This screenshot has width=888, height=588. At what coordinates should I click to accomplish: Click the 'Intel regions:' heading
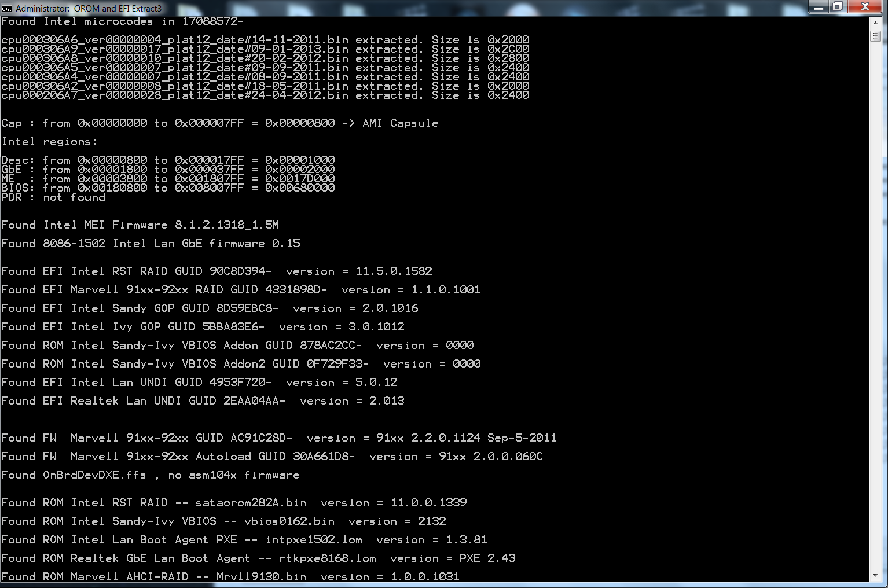[x=49, y=142]
